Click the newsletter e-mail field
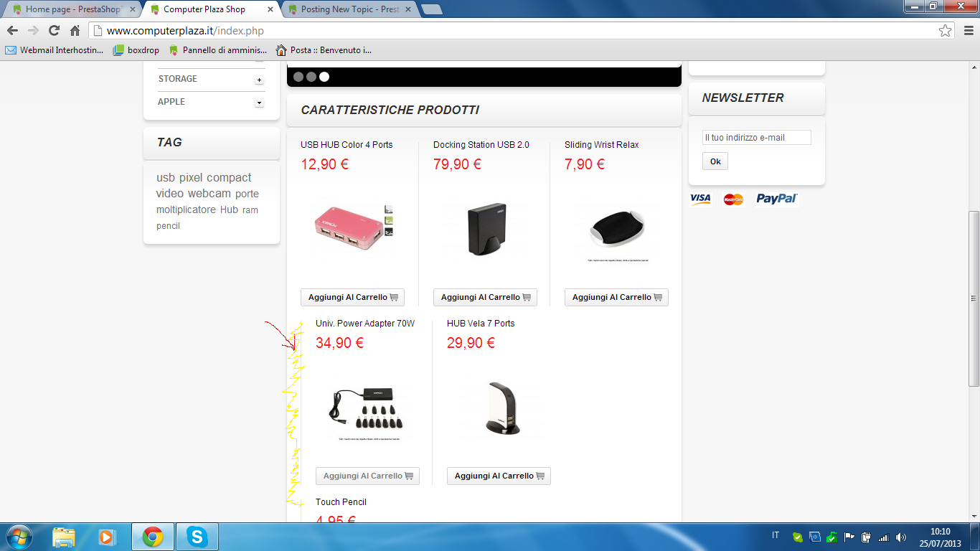This screenshot has width=980, height=551. tap(757, 138)
